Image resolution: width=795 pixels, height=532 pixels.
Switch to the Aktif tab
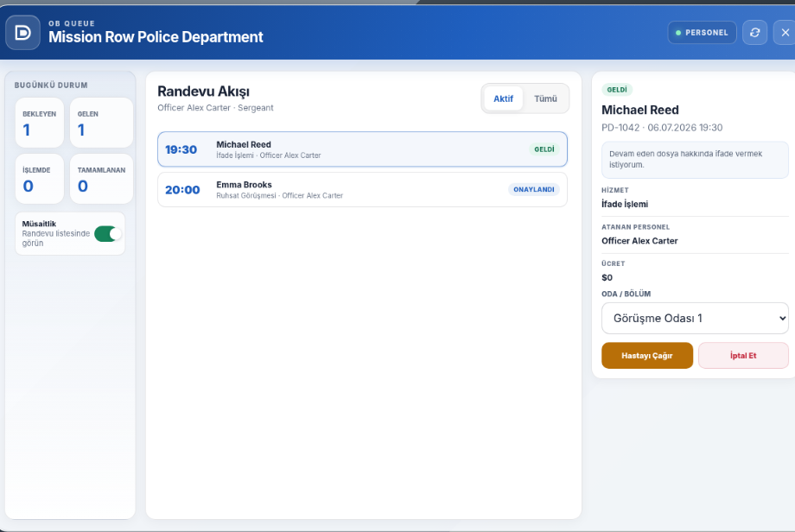tap(503, 98)
